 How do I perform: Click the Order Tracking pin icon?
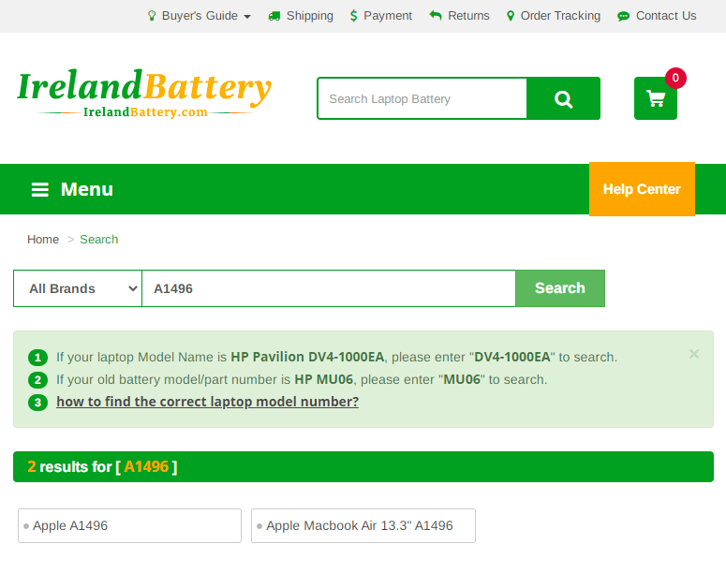(x=511, y=16)
